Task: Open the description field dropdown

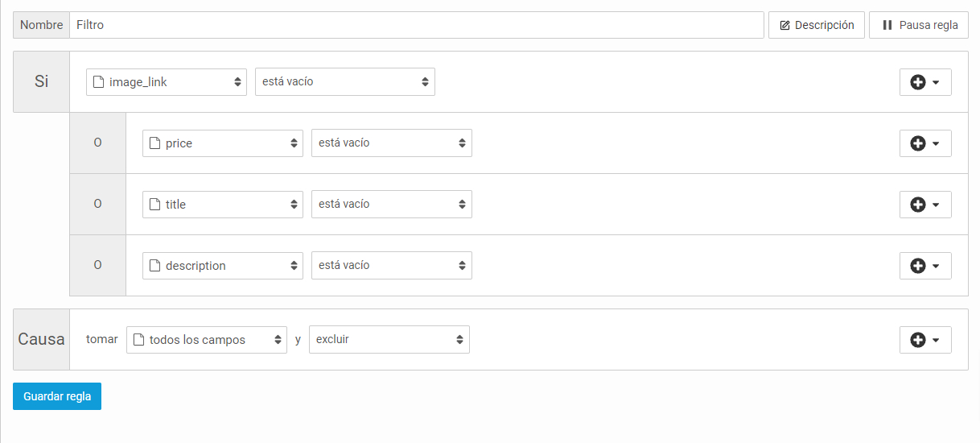Action: [222, 266]
